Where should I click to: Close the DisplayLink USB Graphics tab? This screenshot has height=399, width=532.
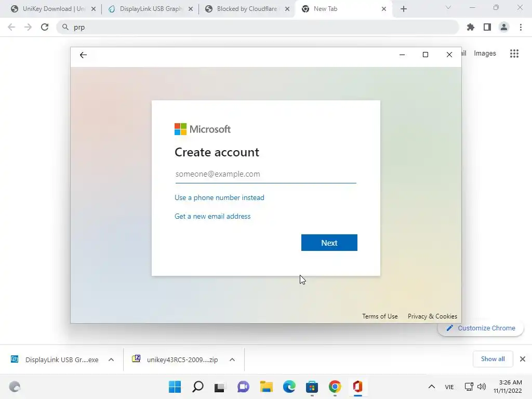[191, 9]
